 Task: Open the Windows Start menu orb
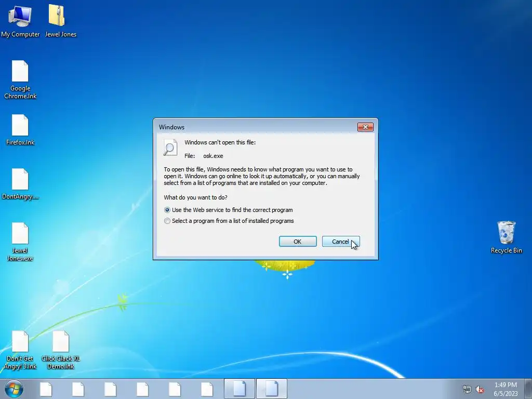click(x=14, y=389)
